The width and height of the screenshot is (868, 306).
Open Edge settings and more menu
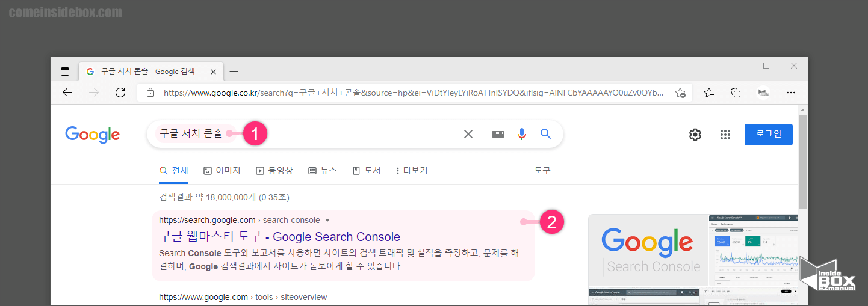791,93
